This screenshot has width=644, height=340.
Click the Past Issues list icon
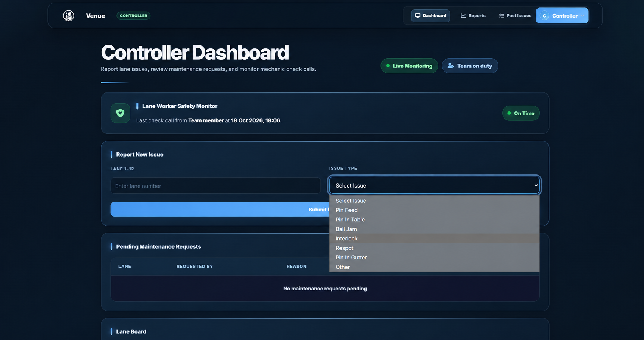tap(501, 16)
